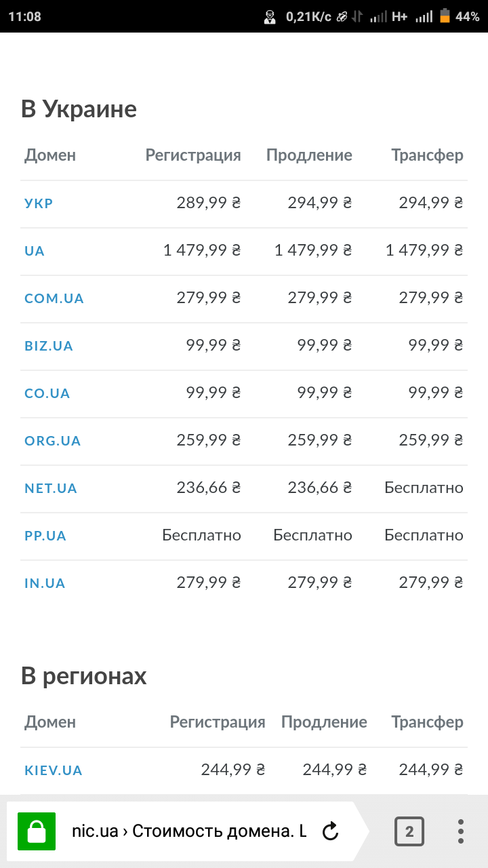The width and height of the screenshot is (488, 868).
Task: Select the COM.UA domain link
Action: click(54, 298)
